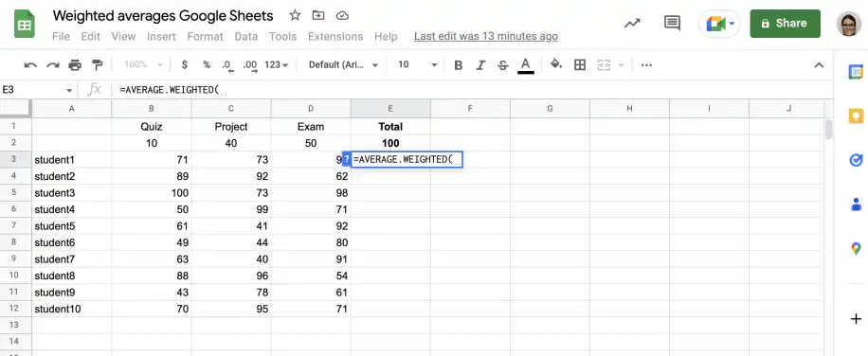Open the fill color picker
The width and height of the screenshot is (868, 356).
click(556, 64)
